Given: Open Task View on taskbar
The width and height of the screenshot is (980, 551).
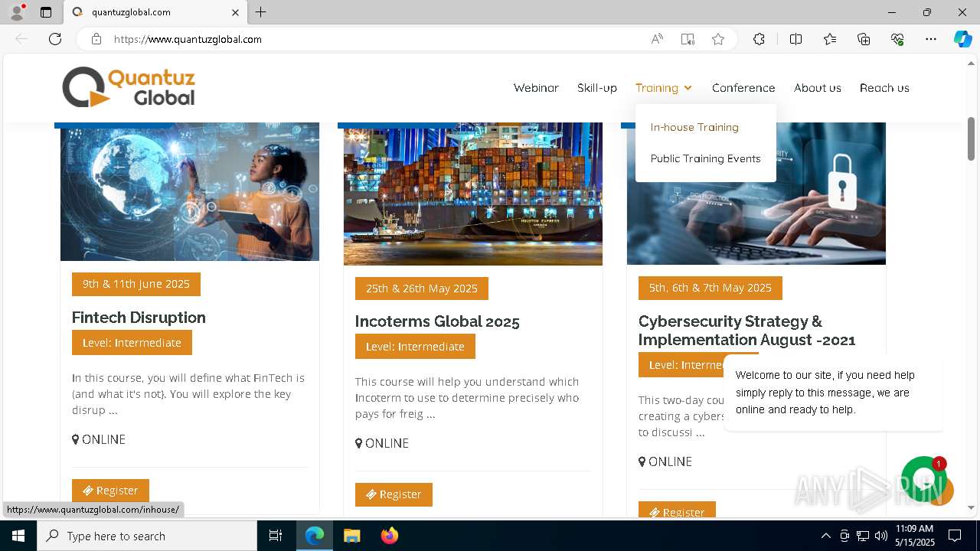Looking at the screenshot, I should (x=276, y=536).
